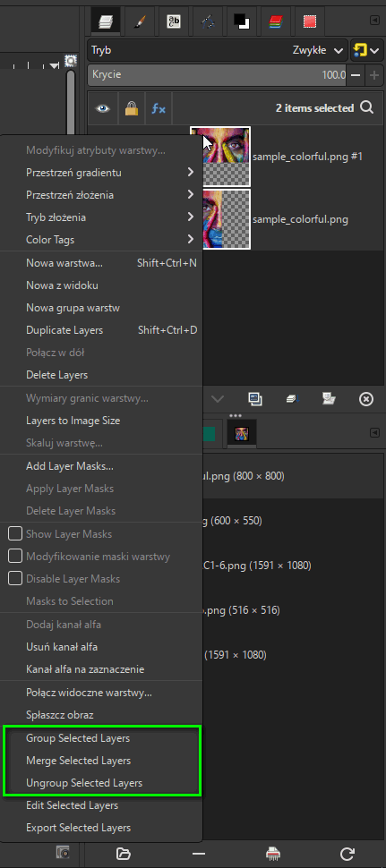Open the Channels dock tab
The image size is (386, 868).
[276, 21]
